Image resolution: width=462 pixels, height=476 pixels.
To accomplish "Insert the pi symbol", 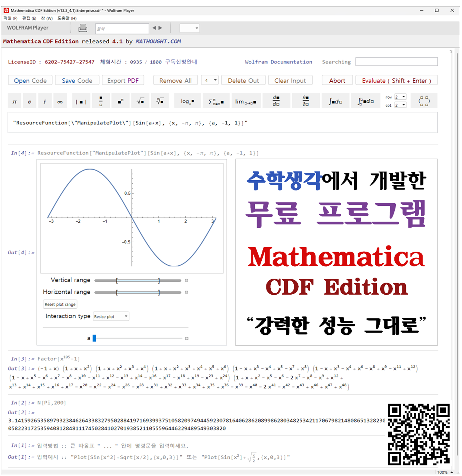I will point(14,101).
